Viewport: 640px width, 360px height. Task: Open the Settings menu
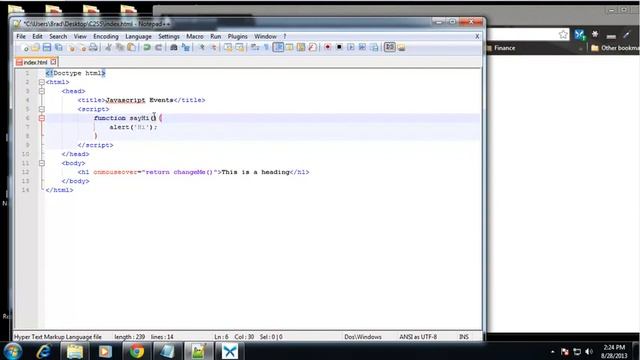[169, 36]
